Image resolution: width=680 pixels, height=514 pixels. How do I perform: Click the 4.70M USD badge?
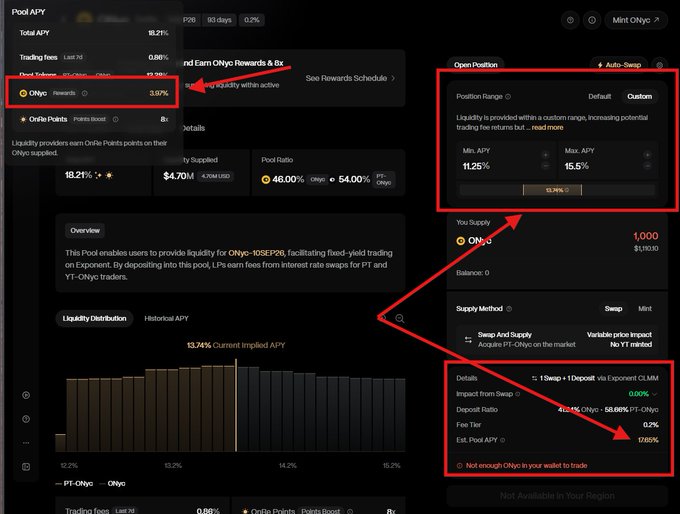point(216,176)
